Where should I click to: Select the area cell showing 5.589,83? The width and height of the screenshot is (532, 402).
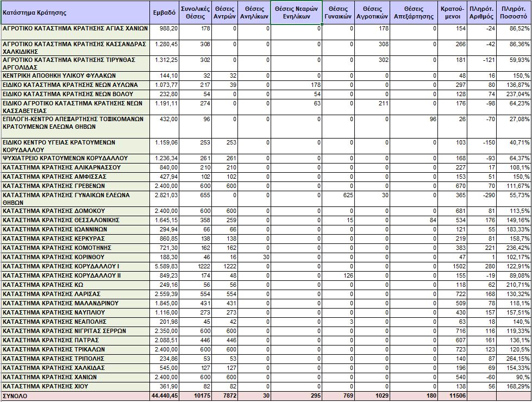[164, 266]
